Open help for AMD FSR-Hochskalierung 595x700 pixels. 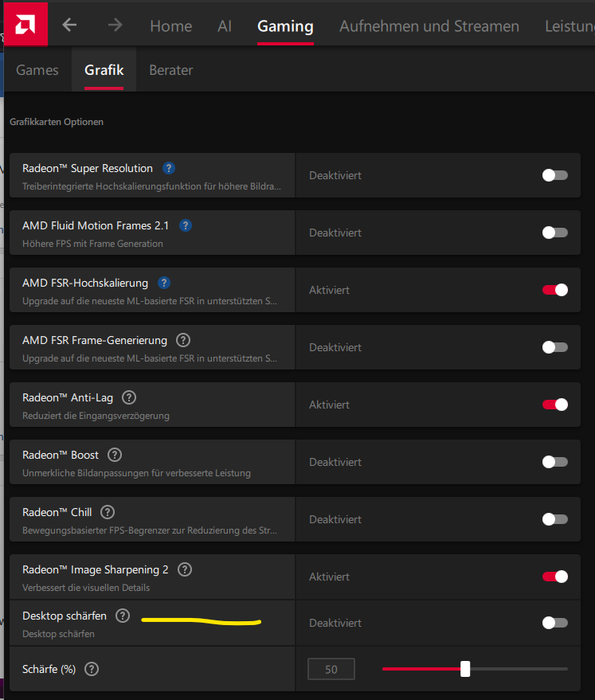164,283
